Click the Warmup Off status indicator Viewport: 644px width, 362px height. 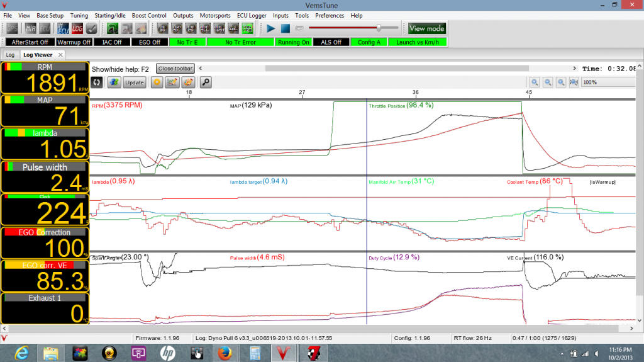point(74,42)
